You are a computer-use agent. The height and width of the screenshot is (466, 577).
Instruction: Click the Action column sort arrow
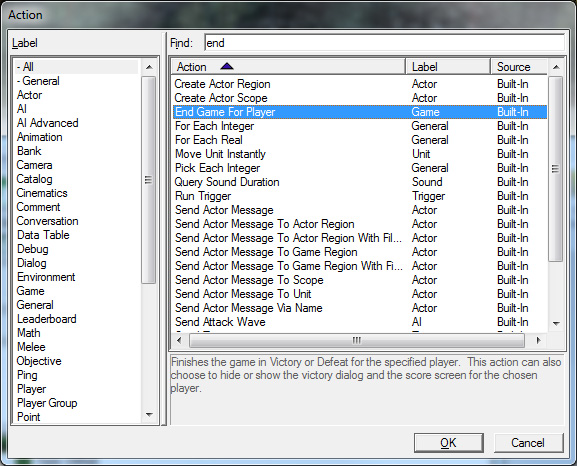(227, 67)
